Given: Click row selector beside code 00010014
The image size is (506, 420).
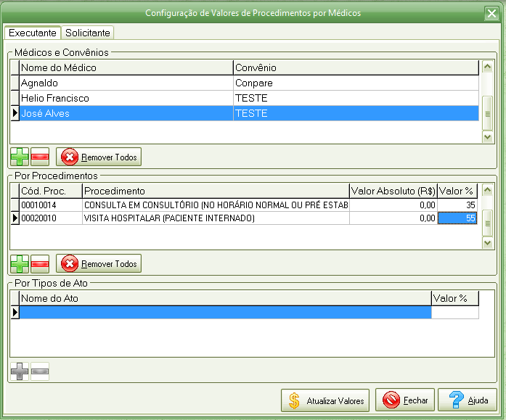Looking at the screenshot, I should [15, 205].
